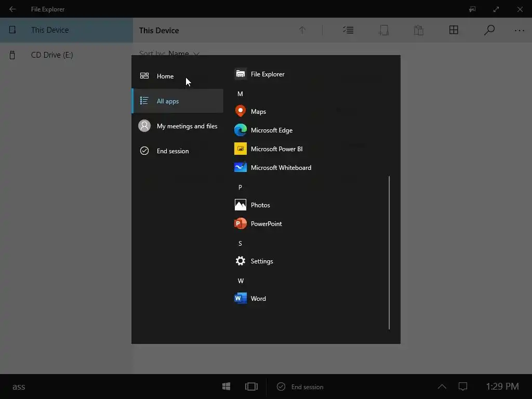
Task: Switch view with the grid layout icon
Action: point(454,30)
